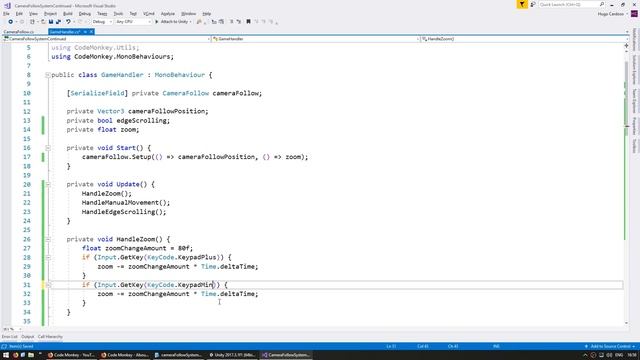Viewport: 640px width, 360px height.
Task: Open the Any CPU platform dropdown
Action: (133, 22)
